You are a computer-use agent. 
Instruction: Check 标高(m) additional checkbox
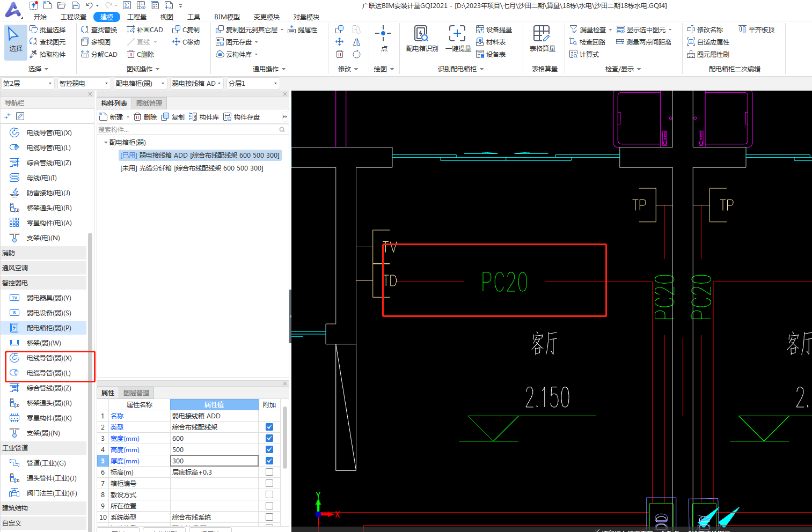pyautogui.click(x=269, y=472)
